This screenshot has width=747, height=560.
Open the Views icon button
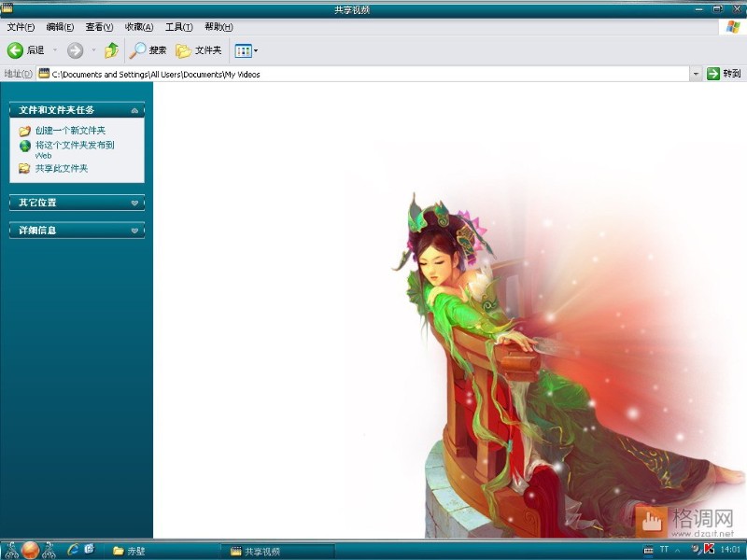point(244,50)
